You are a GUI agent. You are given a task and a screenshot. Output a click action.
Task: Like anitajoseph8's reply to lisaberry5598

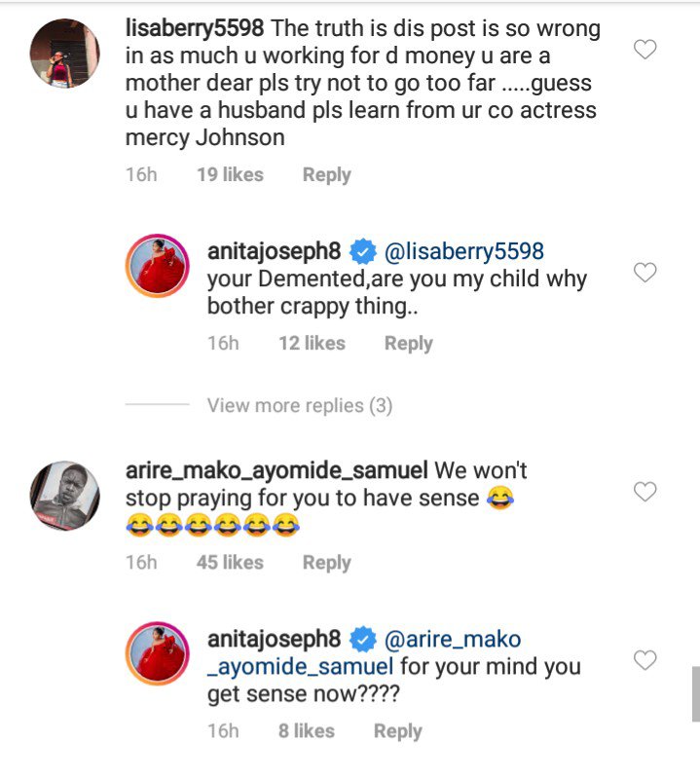(x=645, y=273)
